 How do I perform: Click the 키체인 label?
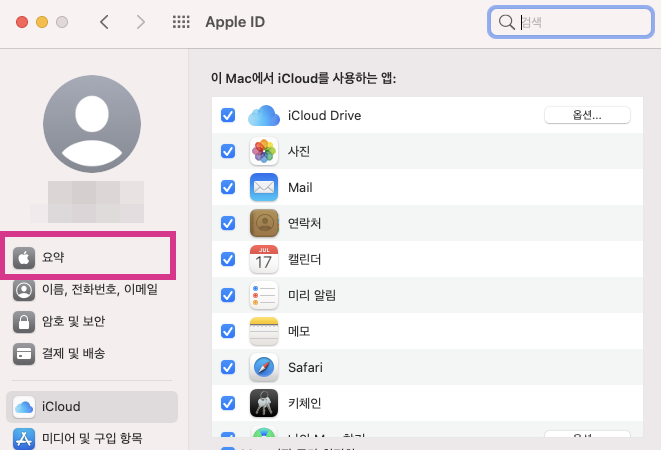pos(304,403)
